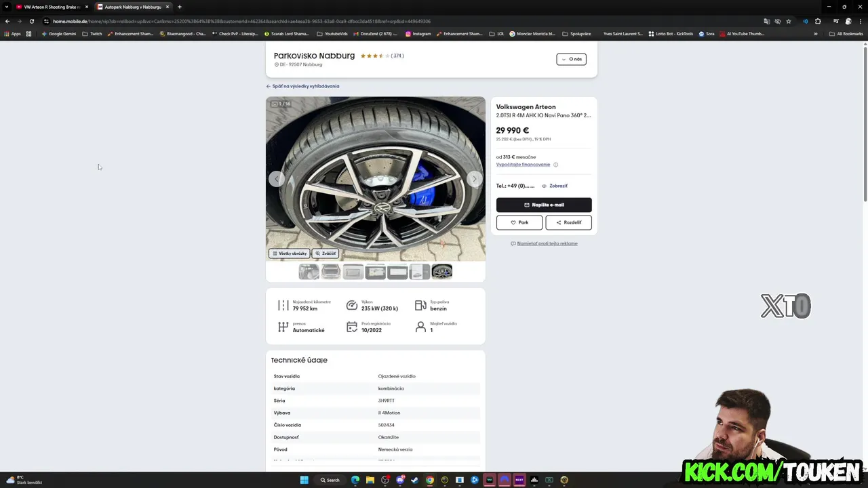Image resolution: width=868 pixels, height=488 pixels.
Task: Reload the current page
Action: 31,21
